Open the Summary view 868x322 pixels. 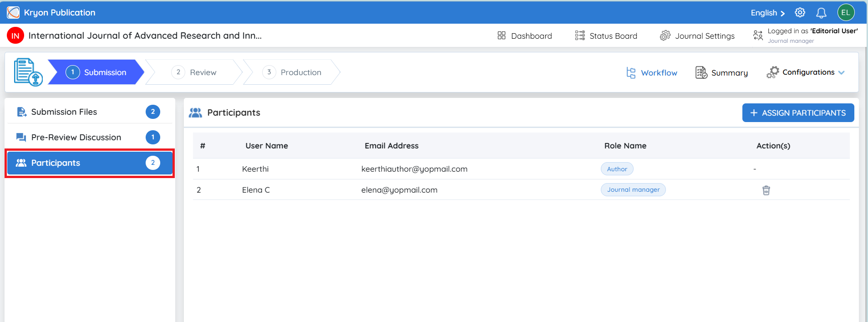point(721,72)
